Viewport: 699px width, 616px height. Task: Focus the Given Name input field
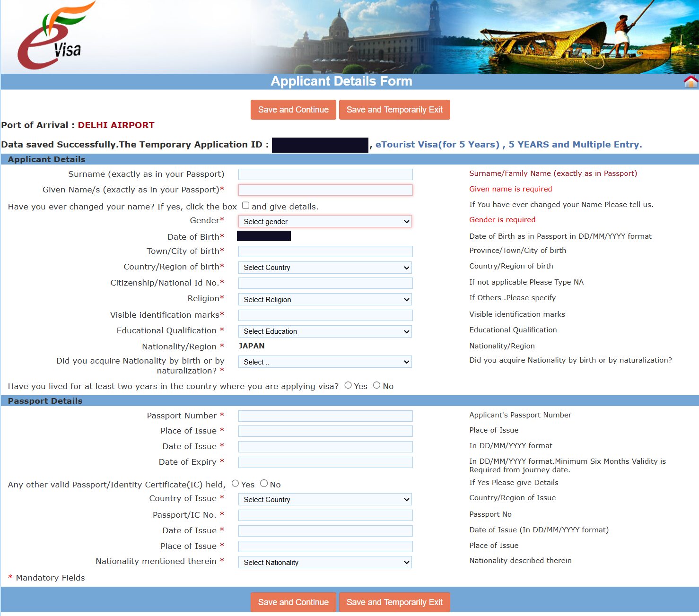[x=325, y=190]
